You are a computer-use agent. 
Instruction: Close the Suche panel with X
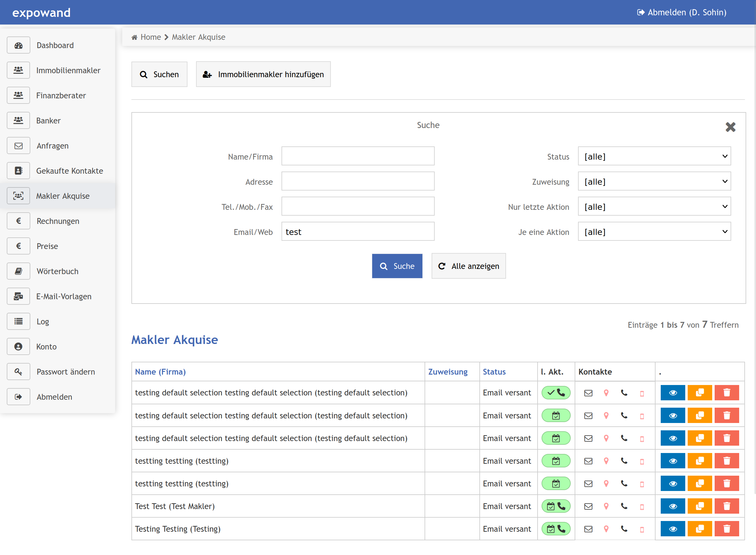coord(730,127)
